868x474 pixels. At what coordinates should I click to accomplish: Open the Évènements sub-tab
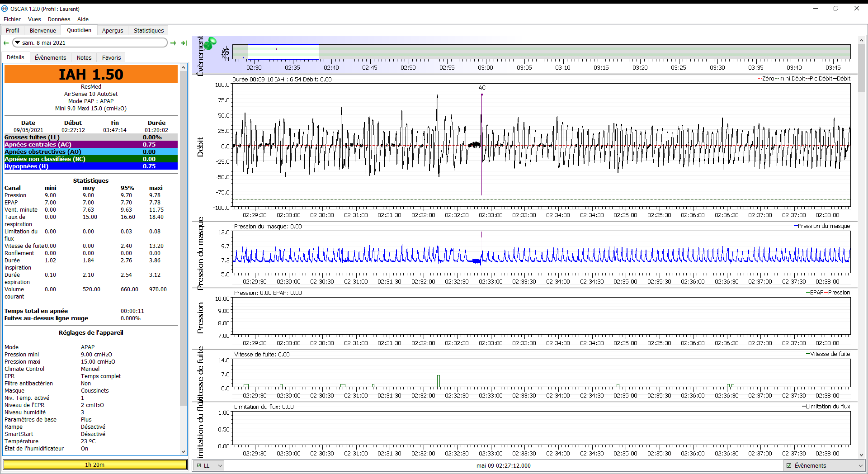pyautogui.click(x=51, y=57)
